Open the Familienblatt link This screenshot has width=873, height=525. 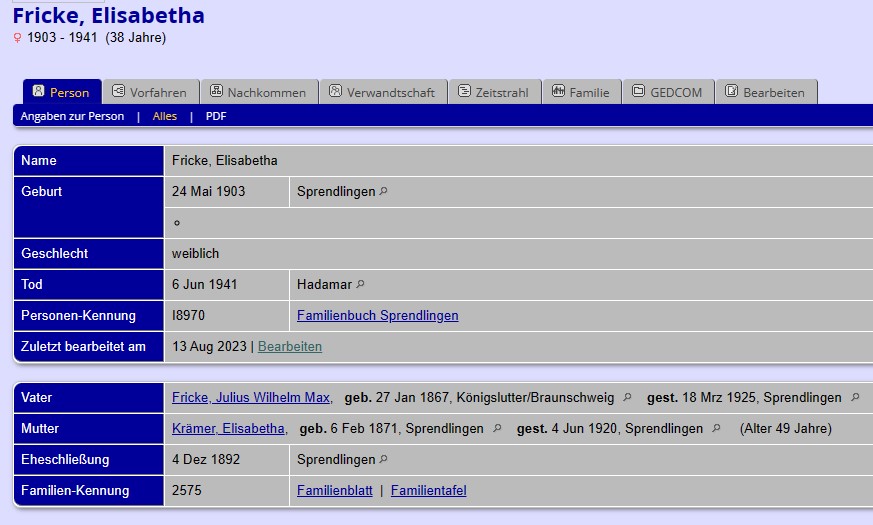pyautogui.click(x=335, y=490)
